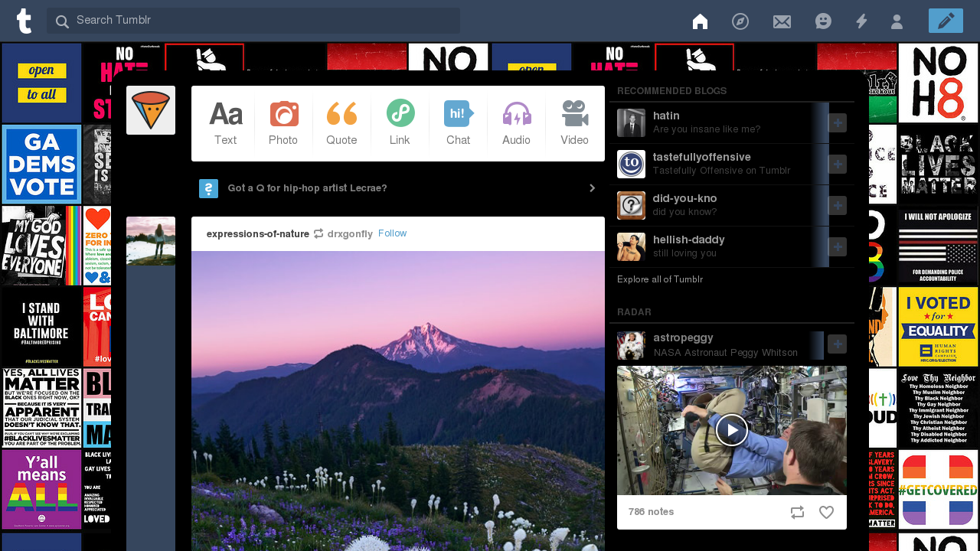Open the drxgonfly reblog source link
The width and height of the screenshot is (980, 551).
click(350, 234)
